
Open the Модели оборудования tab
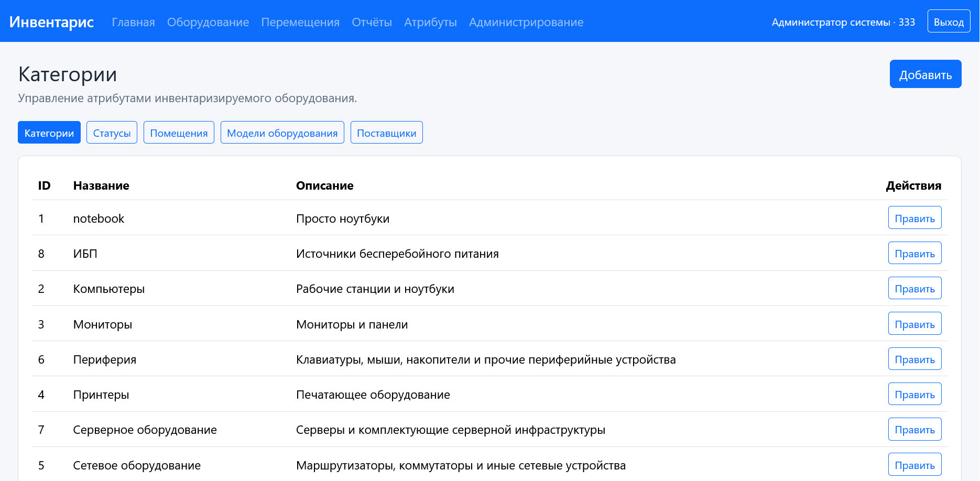(282, 133)
